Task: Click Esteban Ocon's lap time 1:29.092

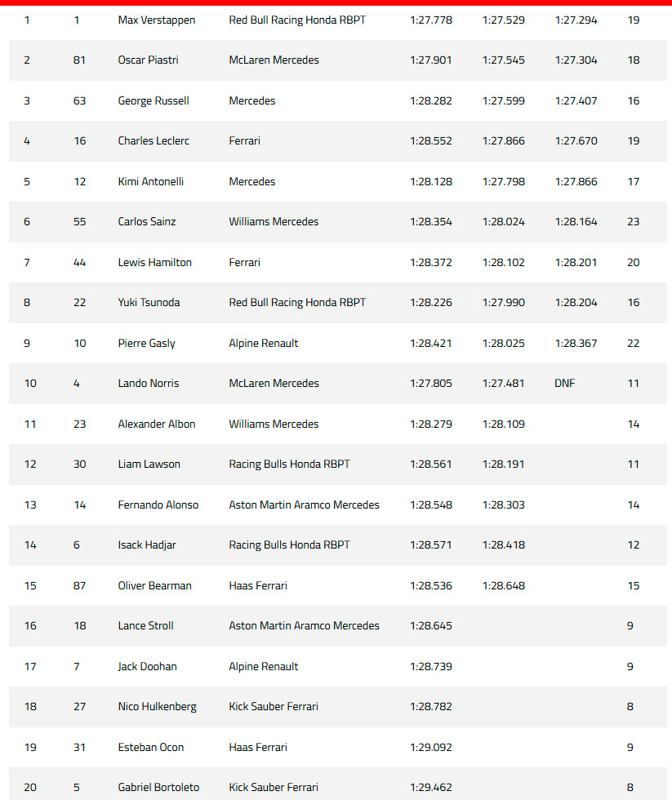Action: [430, 748]
